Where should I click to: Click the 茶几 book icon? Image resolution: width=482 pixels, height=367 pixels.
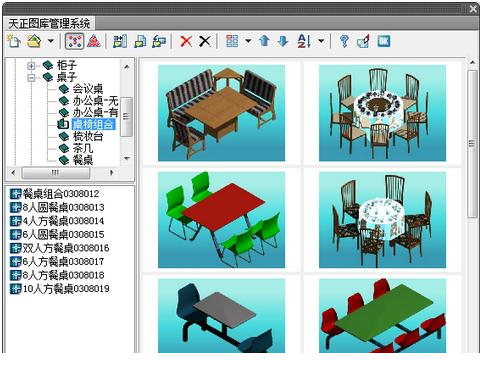pyautogui.click(x=64, y=148)
